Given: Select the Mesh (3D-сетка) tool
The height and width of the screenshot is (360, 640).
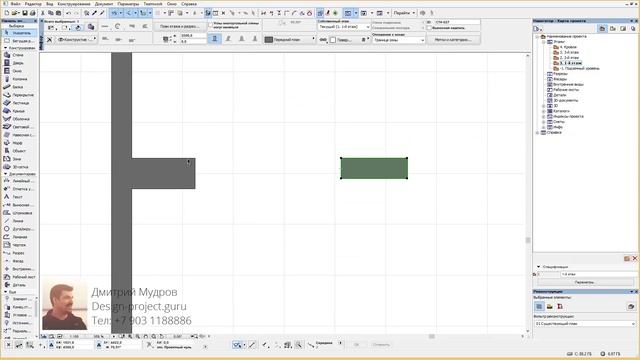Looking at the screenshot, I should point(18,167).
